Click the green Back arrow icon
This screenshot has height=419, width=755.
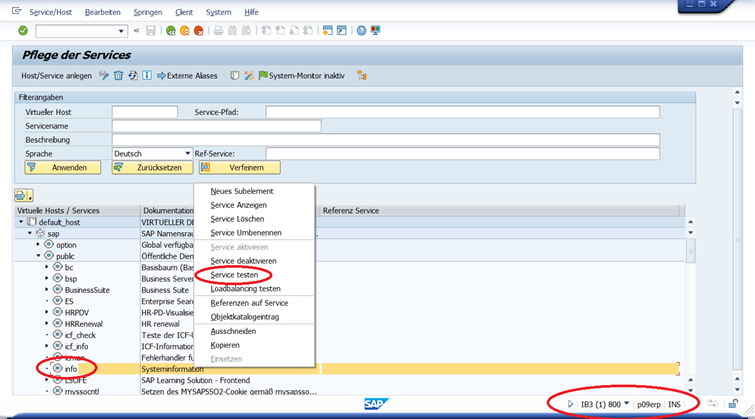[170, 31]
